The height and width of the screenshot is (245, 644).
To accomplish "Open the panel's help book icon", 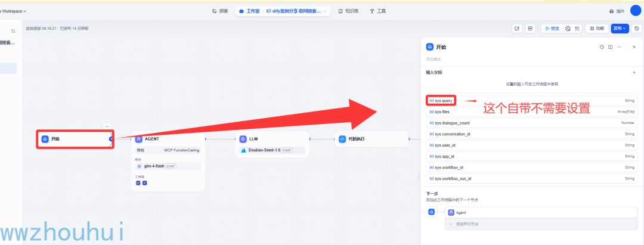I will (x=611, y=47).
